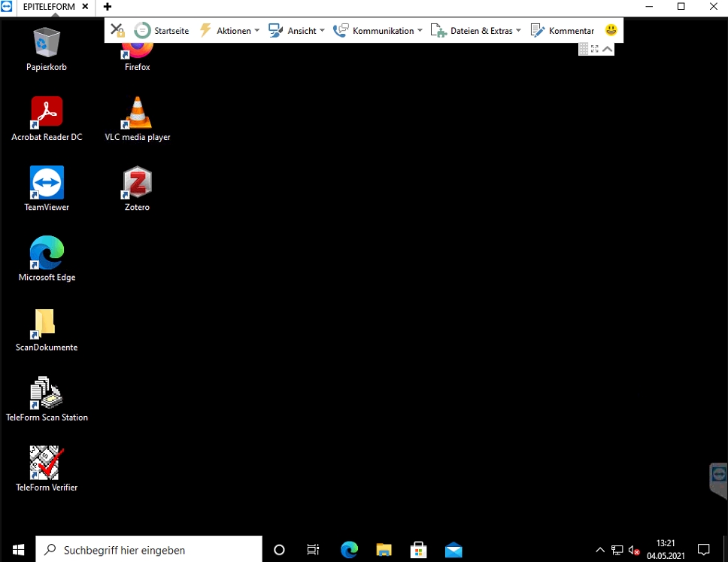Open File Explorer from the taskbar

click(x=384, y=550)
